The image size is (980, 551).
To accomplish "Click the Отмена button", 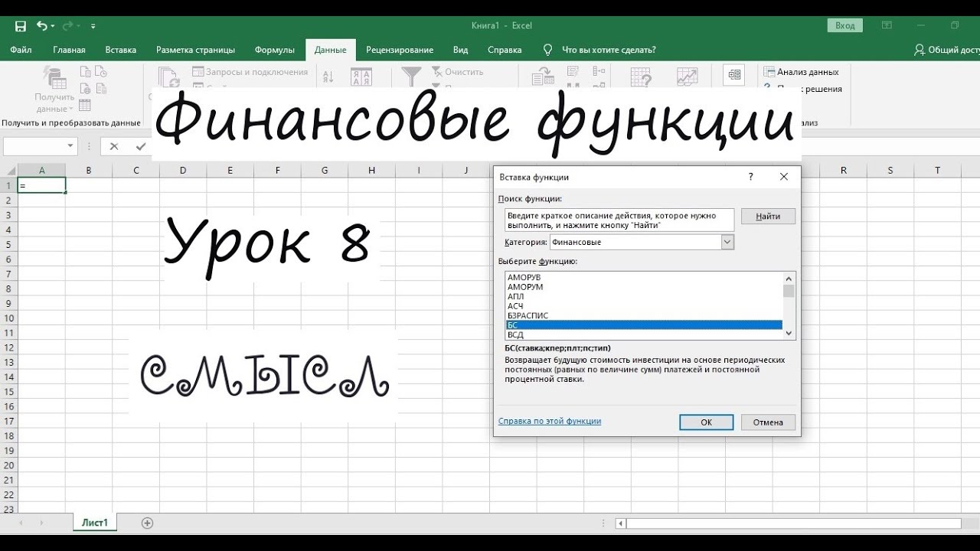I will click(x=768, y=422).
